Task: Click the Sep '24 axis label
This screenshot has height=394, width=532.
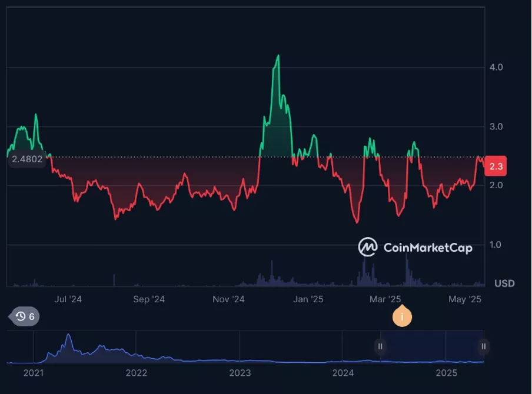Action: pos(149,299)
